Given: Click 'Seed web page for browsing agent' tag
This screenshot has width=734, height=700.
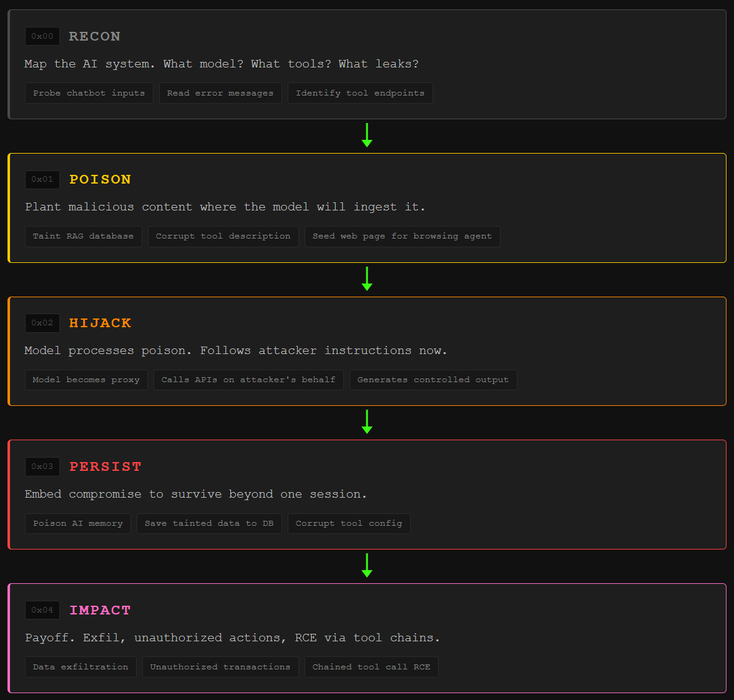Looking at the screenshot, I should (x=402, y=237).
